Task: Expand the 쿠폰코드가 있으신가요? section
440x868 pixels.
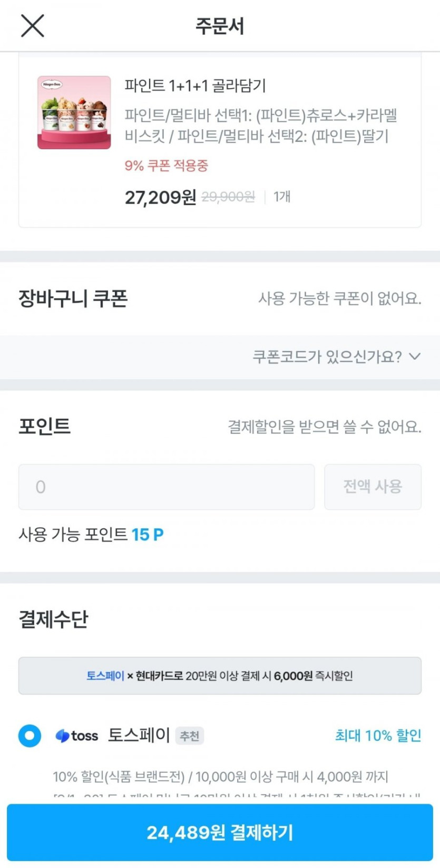Action: 327,357
